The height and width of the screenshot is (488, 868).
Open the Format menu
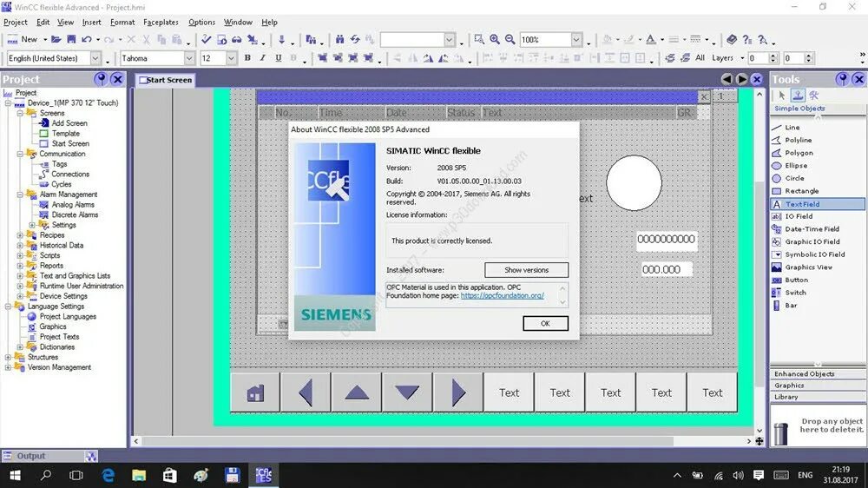122,23
